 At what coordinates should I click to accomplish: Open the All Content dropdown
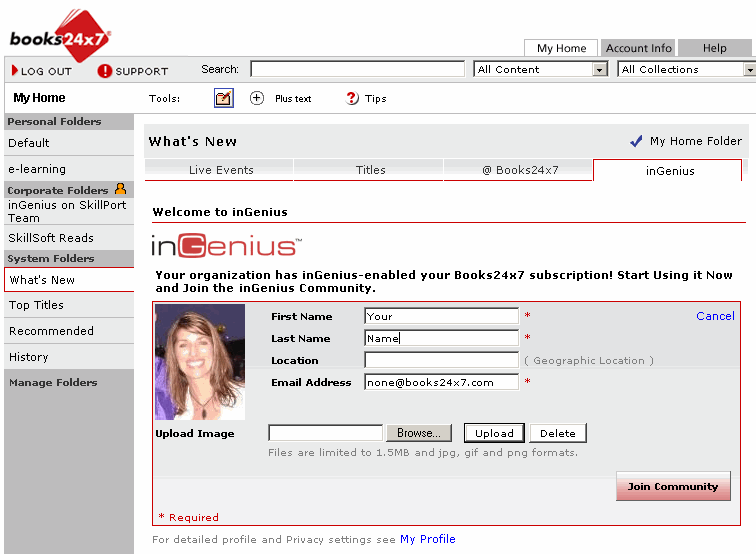tap(541, 69)
